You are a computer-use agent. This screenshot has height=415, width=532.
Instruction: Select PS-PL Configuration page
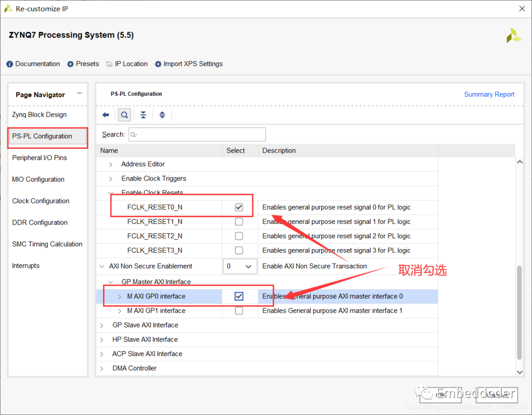(47, 136)
